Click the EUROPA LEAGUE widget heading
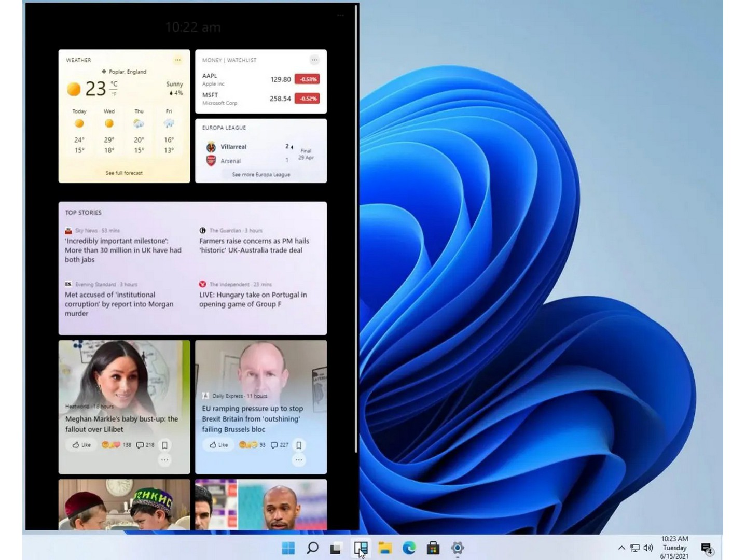The image size is (746, 560). tap(224, 128)
